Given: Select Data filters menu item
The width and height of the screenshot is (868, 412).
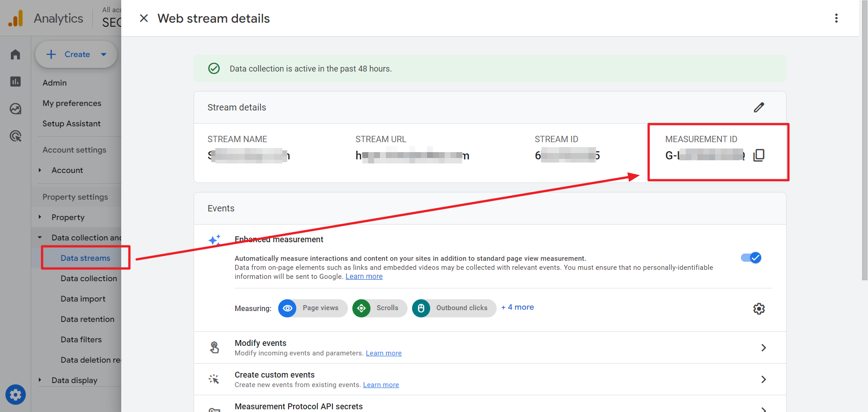Looking at the screenshot, I should point(81,340).
